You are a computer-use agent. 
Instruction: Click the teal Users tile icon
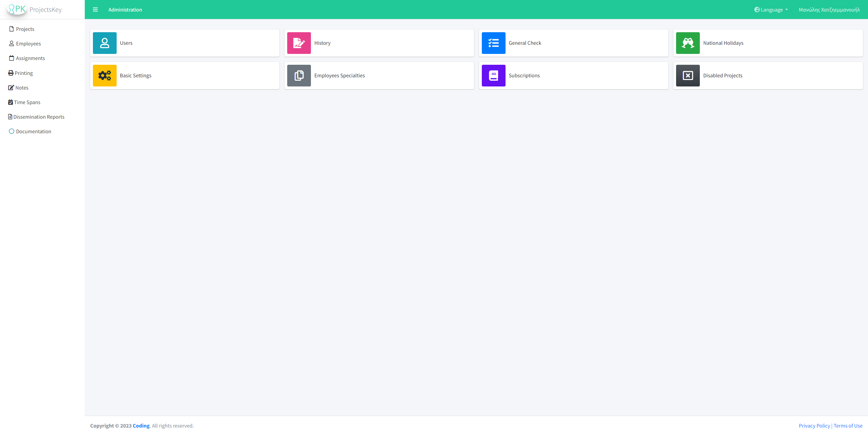click(x=104, y=43)
